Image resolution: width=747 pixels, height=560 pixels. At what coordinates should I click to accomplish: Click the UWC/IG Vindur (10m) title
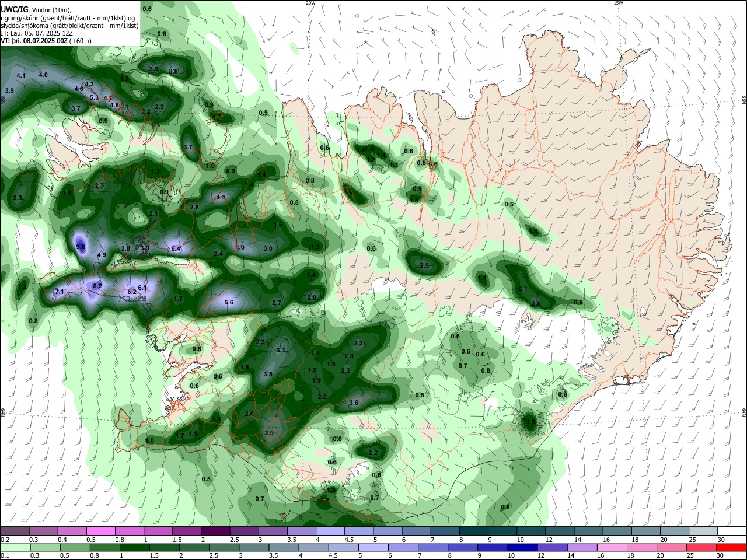click(36, 10)
